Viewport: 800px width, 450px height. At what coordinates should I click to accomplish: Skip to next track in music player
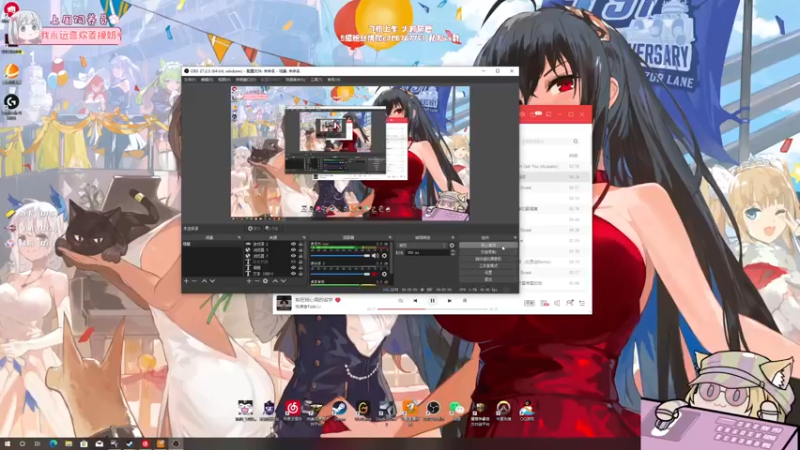(x=449, y=301)
